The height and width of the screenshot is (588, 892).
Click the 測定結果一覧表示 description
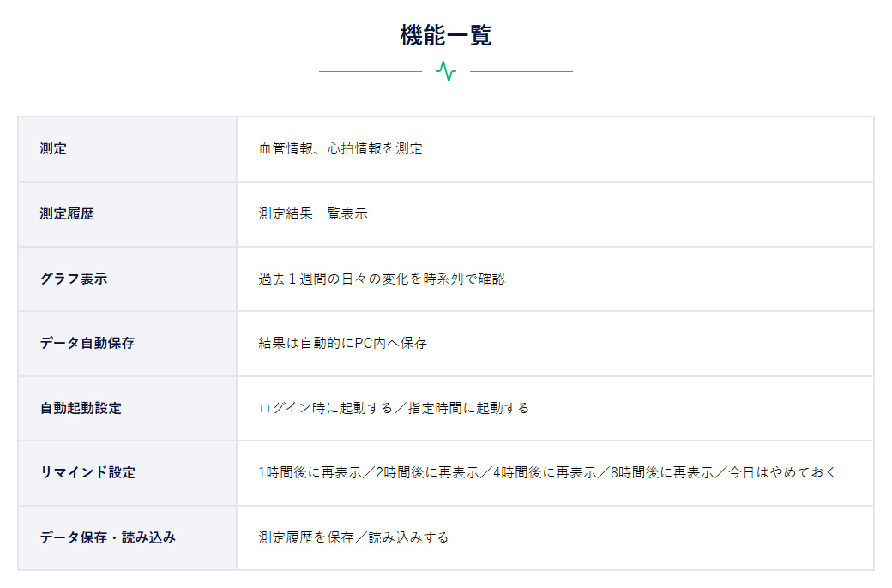pyautogui.click(x=313, y=213)
